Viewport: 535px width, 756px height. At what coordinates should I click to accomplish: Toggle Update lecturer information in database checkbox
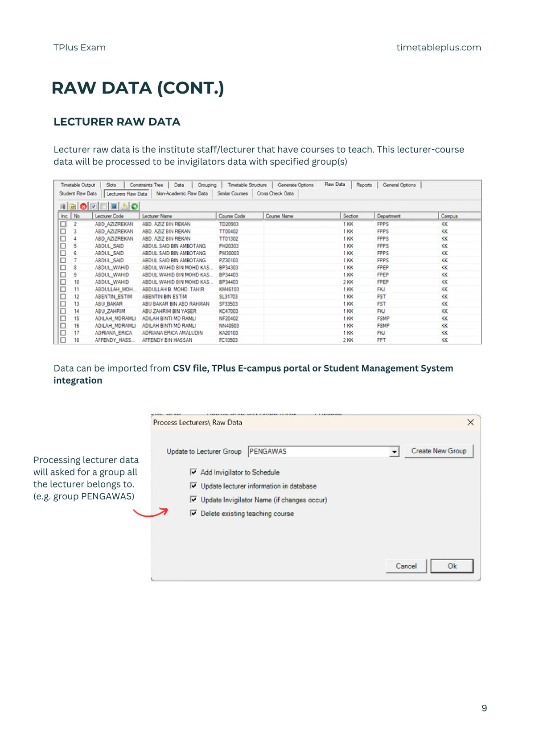pyautogui.click(x=193, y=486)
